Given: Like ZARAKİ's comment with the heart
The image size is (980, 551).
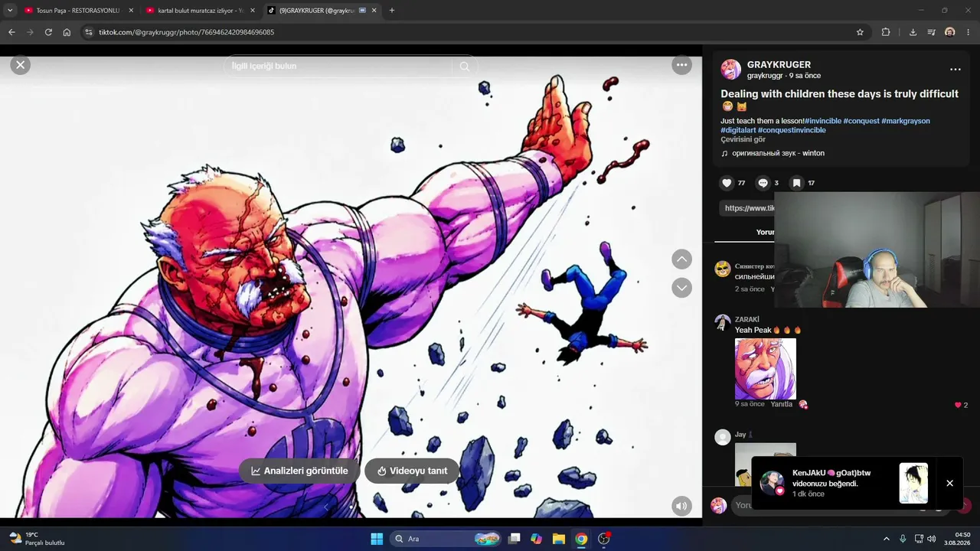Looking at the screenshot, I should (958, 405).
